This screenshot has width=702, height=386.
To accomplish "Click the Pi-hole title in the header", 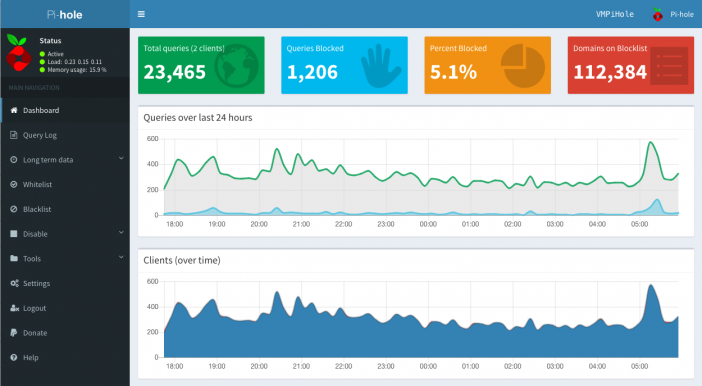I will [64, 15].
